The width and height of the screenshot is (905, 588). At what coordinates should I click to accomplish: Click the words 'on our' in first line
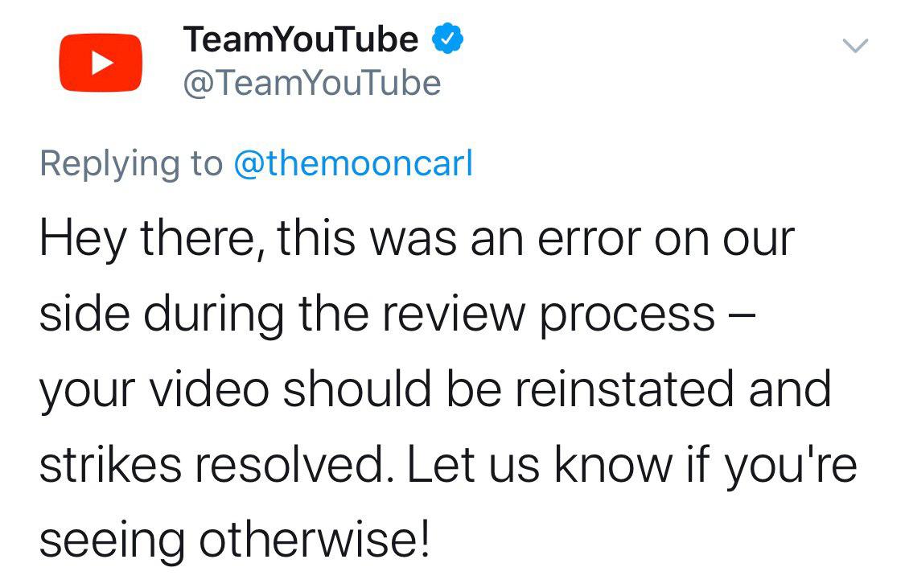[724, 240]
